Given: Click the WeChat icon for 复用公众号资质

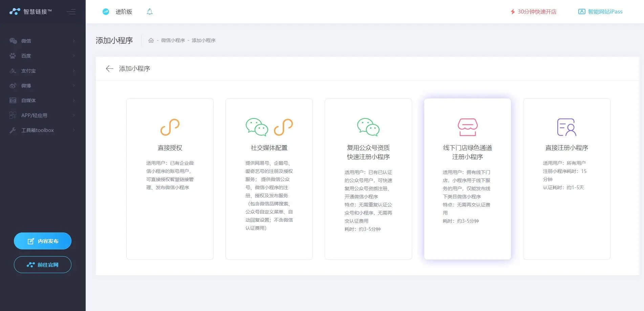Looking at the screenshot, I should [x=368, y=127].
